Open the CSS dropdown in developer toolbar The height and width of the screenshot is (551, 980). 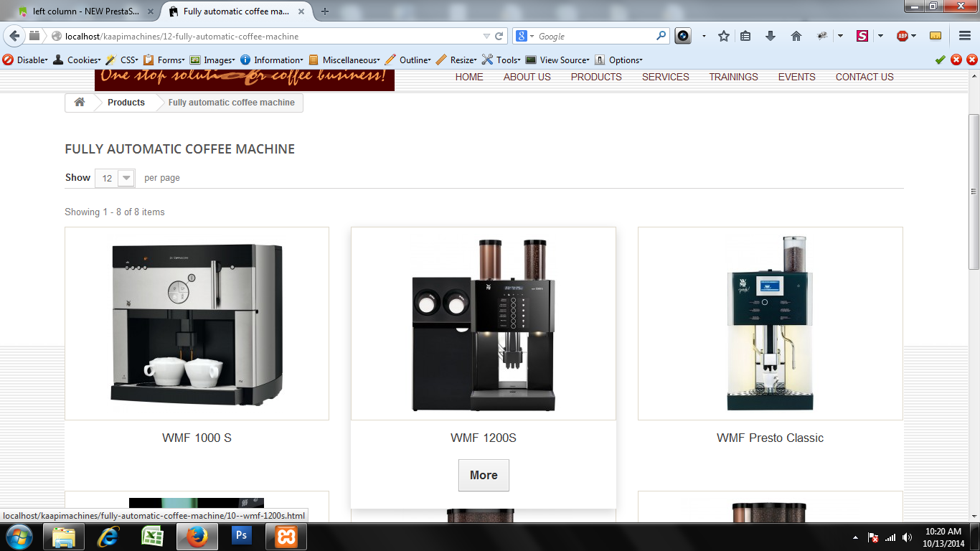[121, 60]
